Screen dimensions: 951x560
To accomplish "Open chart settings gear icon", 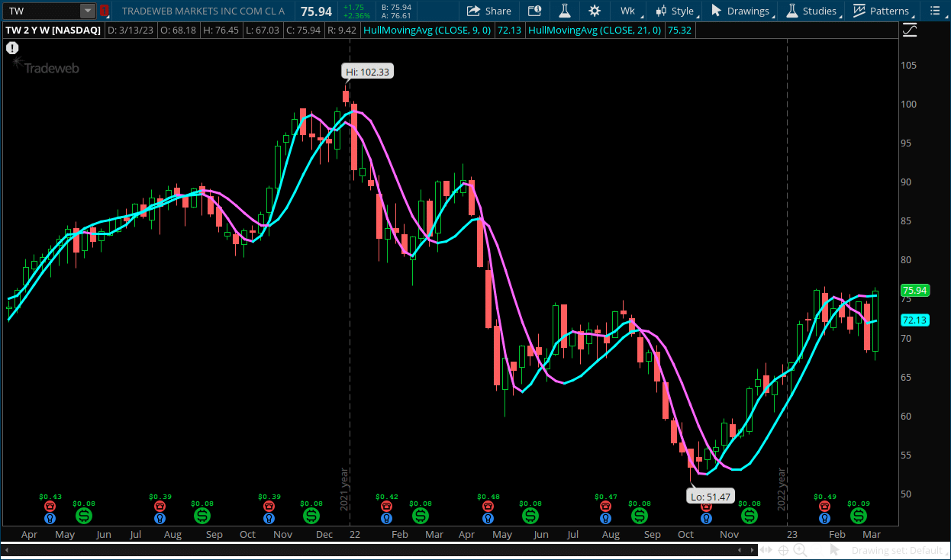I will (x=595, y=11).
